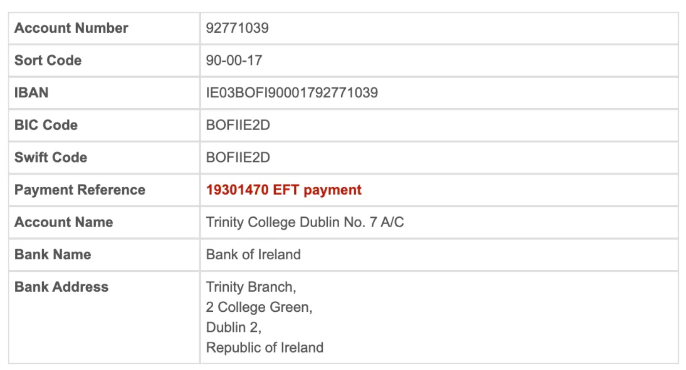Click the Account Number label
The image size is (686, 370).
tap(71, 28)
